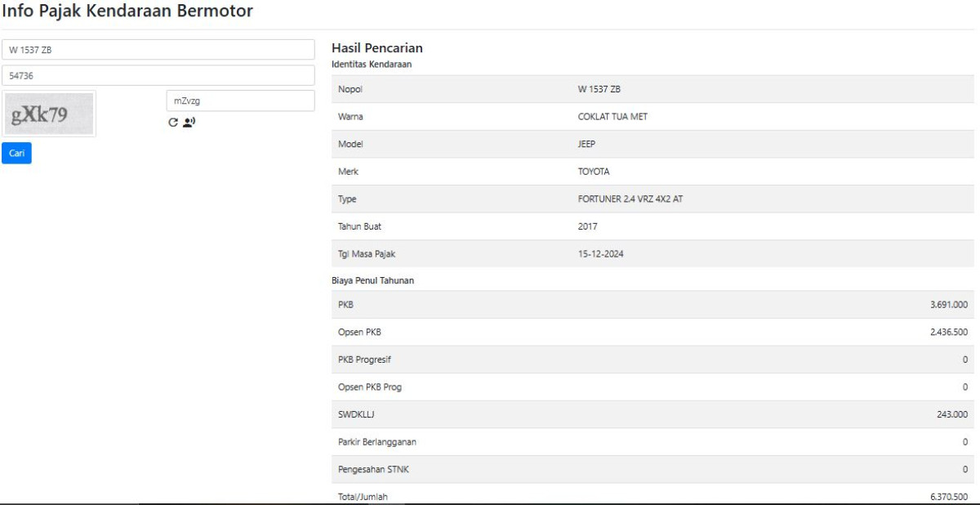Click the JEEP model value
Screen dimensions: 980x505
(586, 144)
